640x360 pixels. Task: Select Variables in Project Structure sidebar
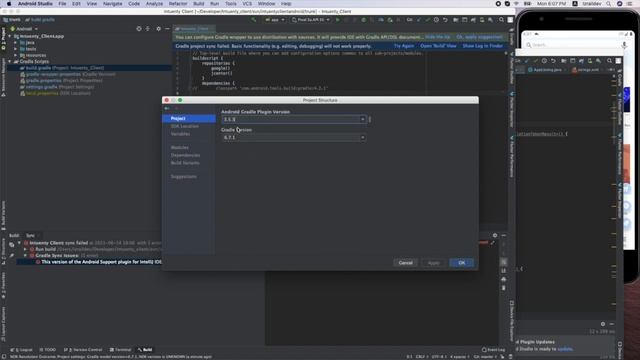[x=180, y=134]
